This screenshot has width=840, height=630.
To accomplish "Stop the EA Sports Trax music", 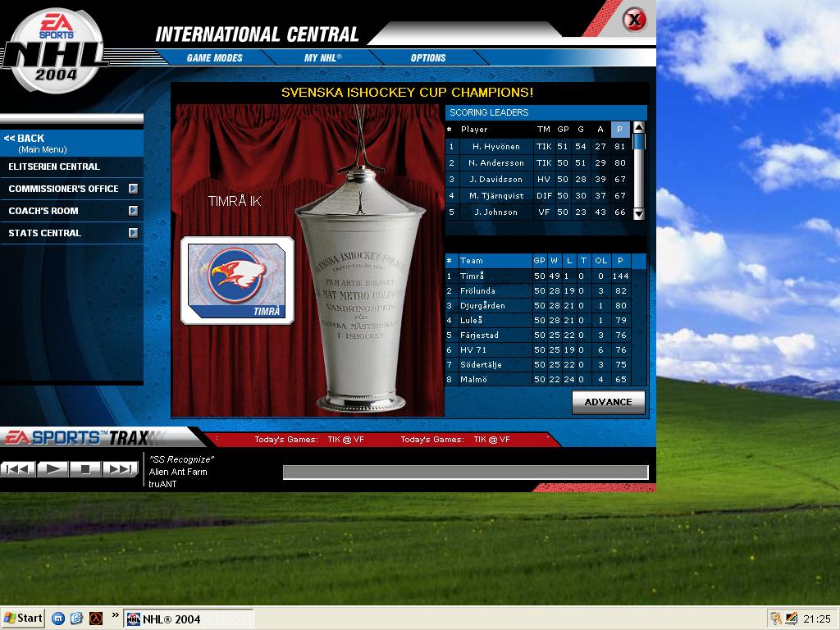I will (85, 469).
